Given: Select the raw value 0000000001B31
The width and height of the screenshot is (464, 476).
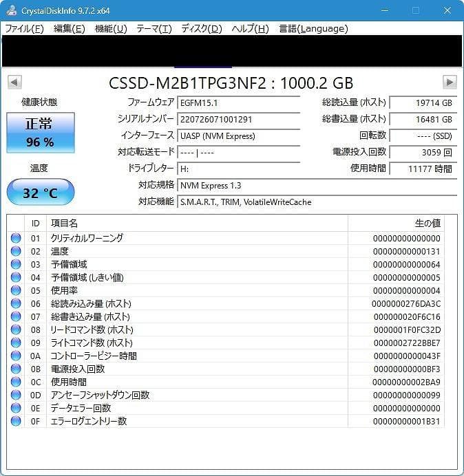Looking at the screenshot, I should [x=407, y=421].
